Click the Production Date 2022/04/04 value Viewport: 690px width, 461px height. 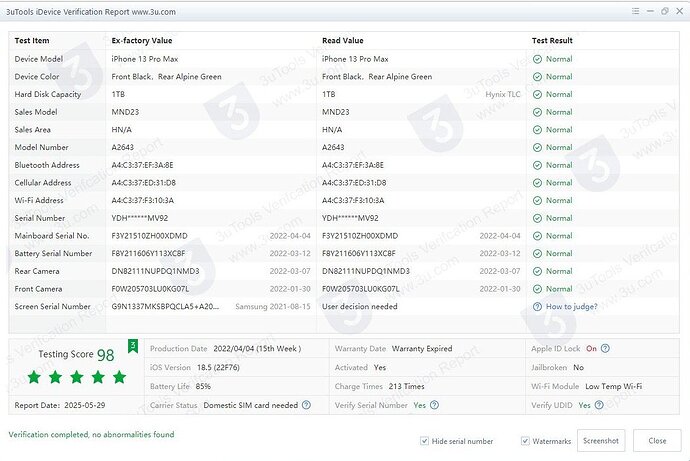pos(257,348)
